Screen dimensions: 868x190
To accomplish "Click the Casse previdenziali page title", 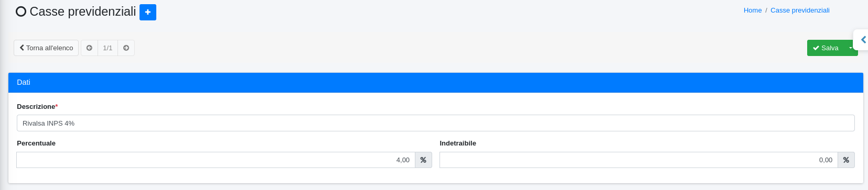I will (83, 12).
